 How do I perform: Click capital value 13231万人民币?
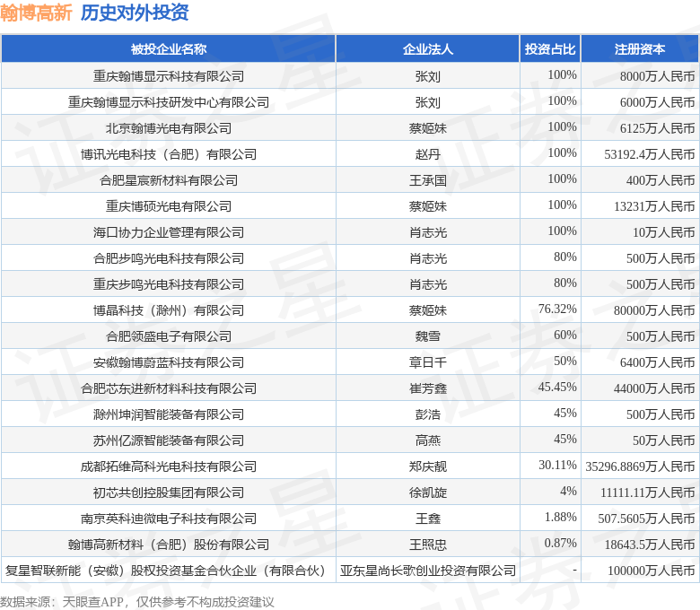(x=654, y=206)
